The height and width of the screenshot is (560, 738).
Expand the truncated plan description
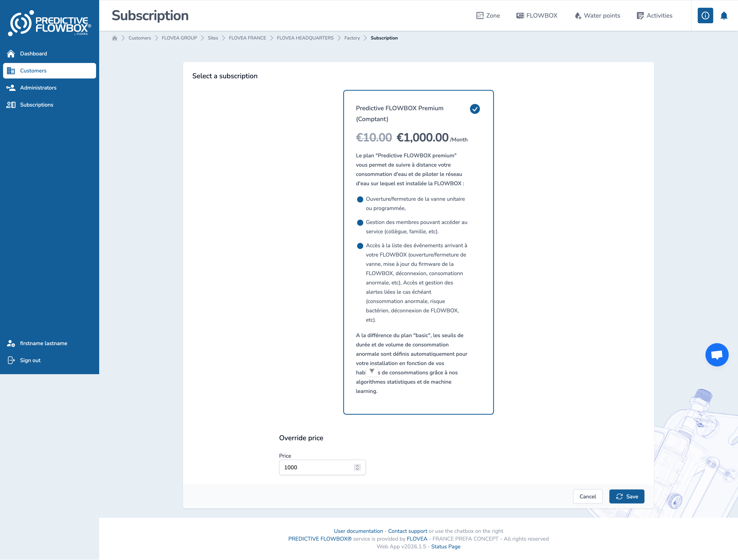(371, 371)
